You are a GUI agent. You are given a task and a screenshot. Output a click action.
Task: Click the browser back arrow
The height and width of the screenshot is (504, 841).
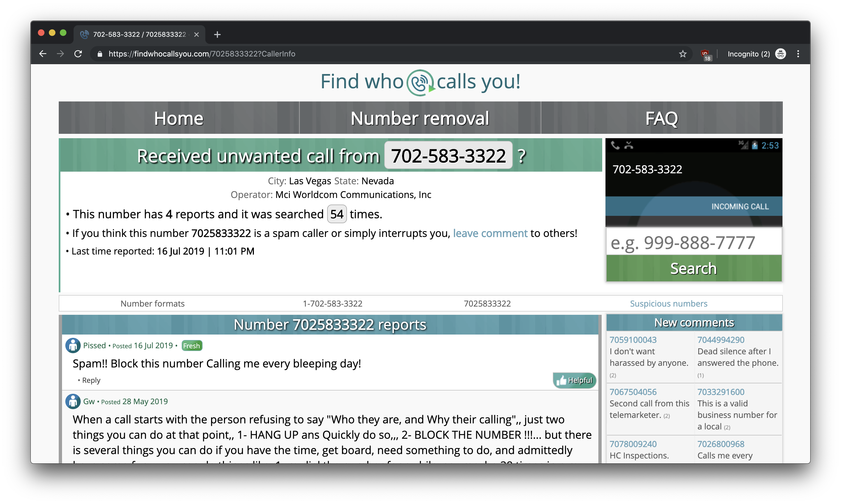click(43, 54)
